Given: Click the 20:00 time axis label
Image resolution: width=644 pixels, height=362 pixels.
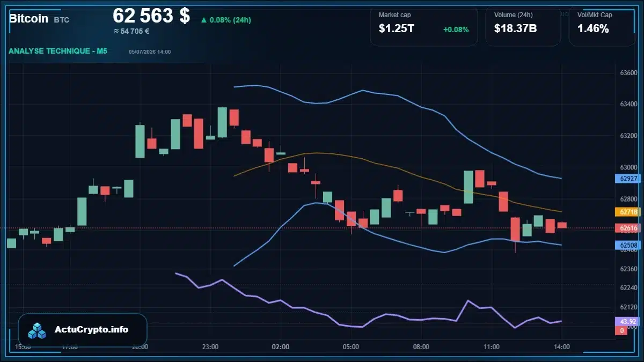Looking at the screenshot, I should [x=140, y=347].
